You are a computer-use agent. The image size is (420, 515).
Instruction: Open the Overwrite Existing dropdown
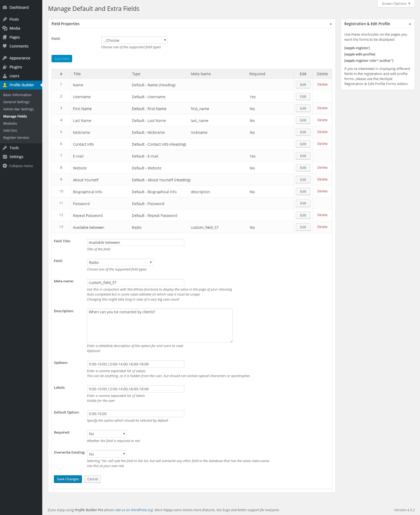[x=107, y=454]
